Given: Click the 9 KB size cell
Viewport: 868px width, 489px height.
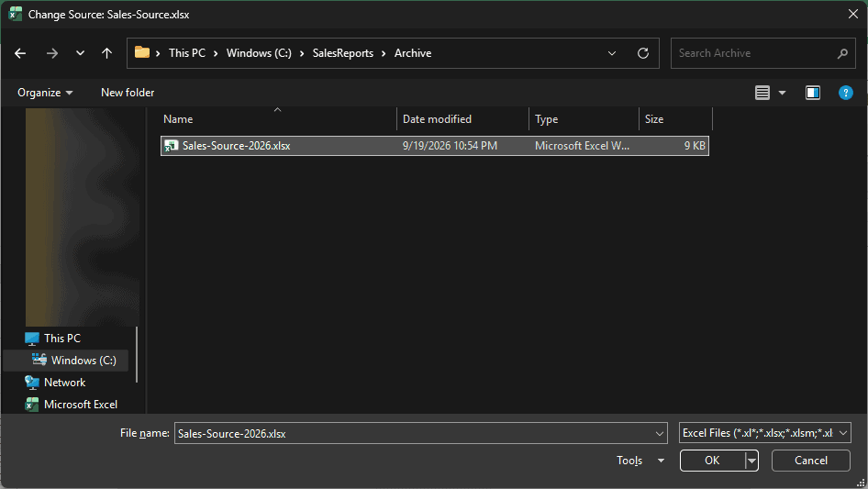Looking at the screenshot, I should pyautogui.click(x=695, y=146).
